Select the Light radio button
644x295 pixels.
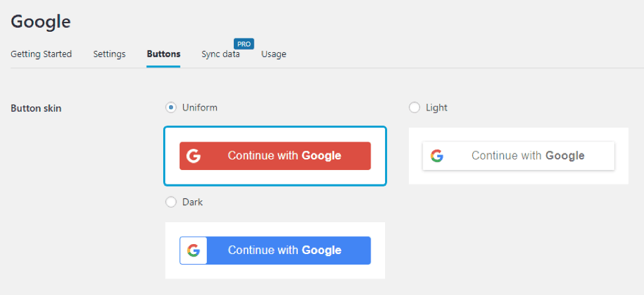(414, 108)
